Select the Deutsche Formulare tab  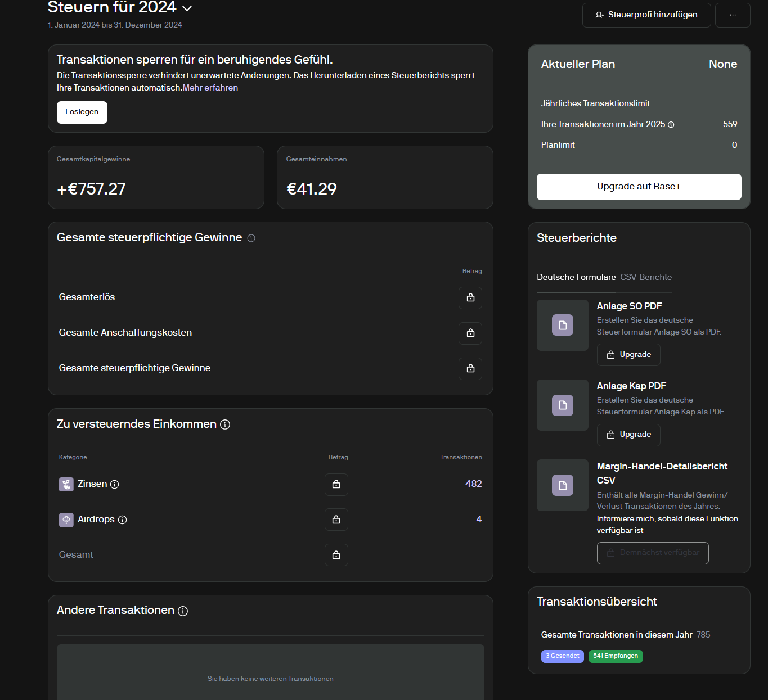pyautogui.click(x=576, y=277)
